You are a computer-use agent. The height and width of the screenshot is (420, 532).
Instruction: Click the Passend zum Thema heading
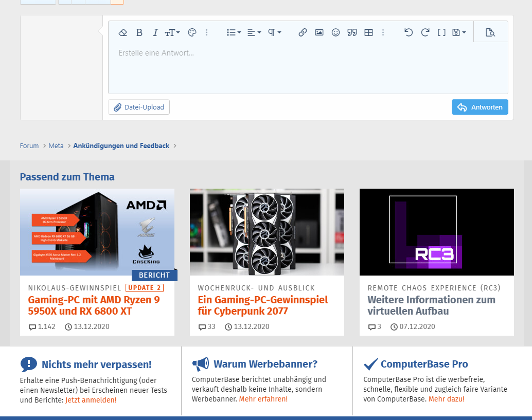(x=67, y=177)
